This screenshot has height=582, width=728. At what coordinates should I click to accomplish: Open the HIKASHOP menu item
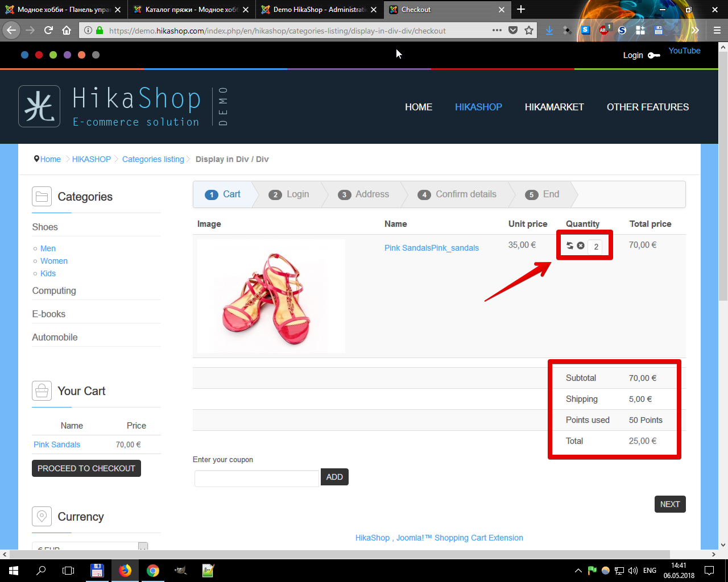coord(478,107)
